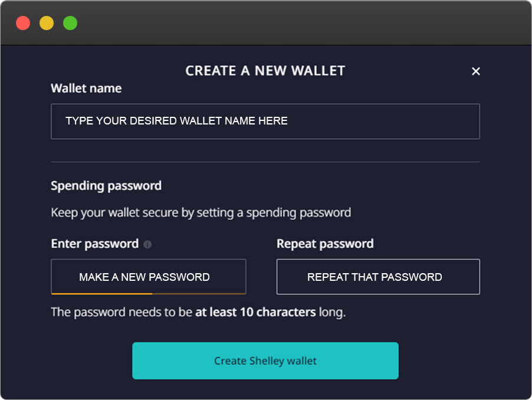Viewport: 532px width, 400px height.
Task: Focus the Repeat That Password field
Action: click(378, 277)
